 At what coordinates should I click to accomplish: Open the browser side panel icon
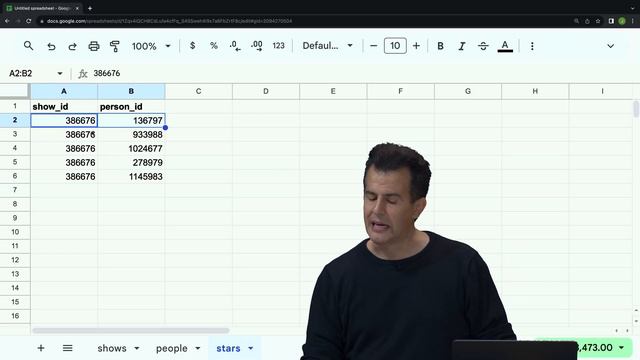(611, 21)
